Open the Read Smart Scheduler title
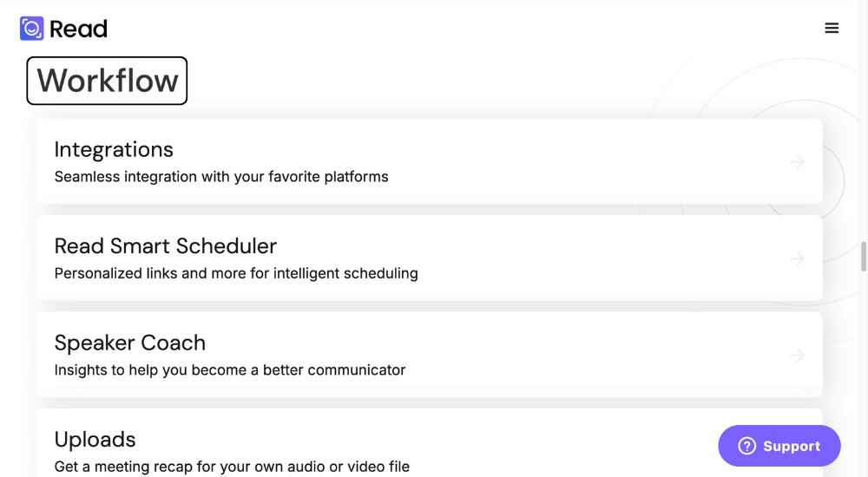This screenshot has height=477, width=868. tap(166, 246)
